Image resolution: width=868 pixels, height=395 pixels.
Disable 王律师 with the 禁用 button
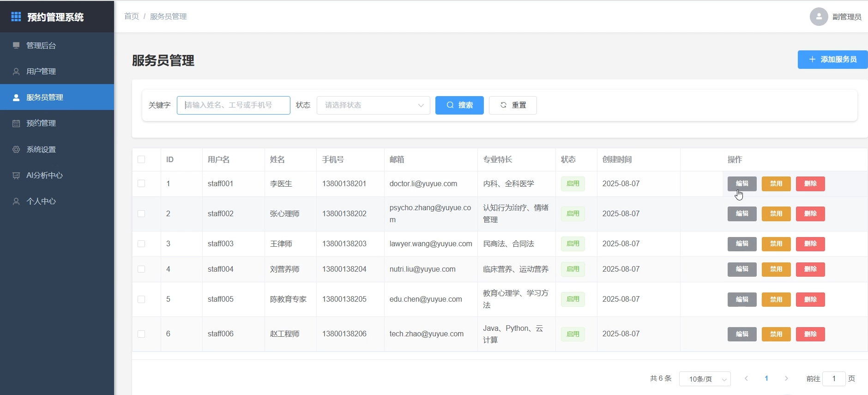click(x=776, y=243)
